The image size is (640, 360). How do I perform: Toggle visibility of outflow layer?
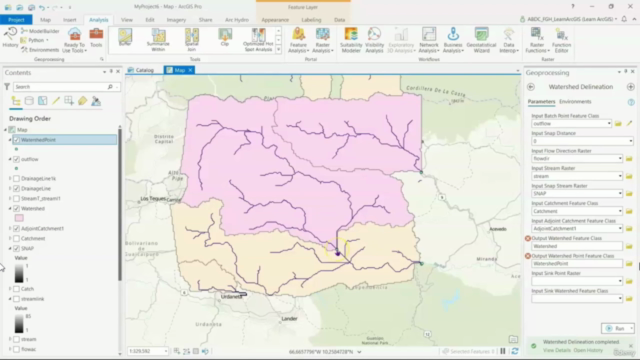coord(16,159)
